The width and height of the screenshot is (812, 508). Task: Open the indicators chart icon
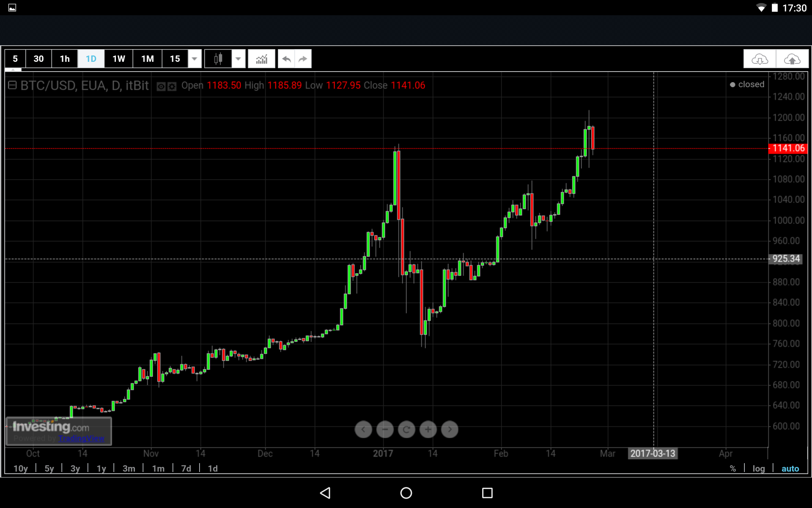pyautogui.click(x=262, y=59)
